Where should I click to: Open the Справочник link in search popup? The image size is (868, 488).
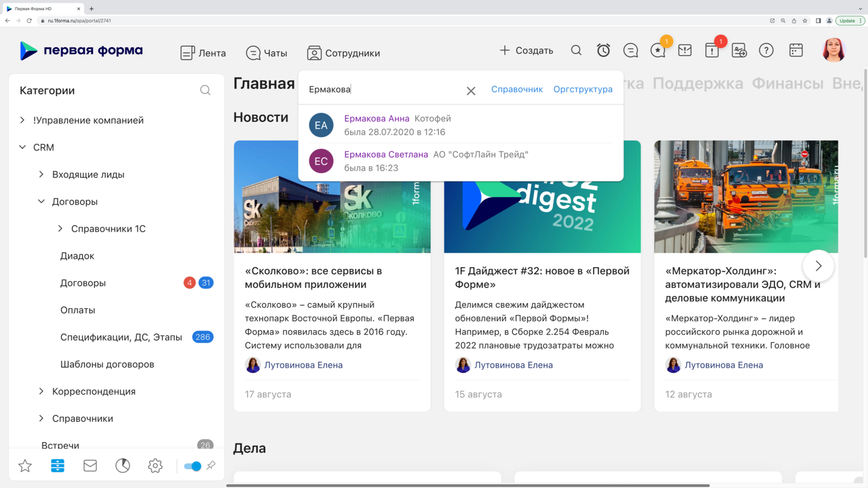point(517,89)
